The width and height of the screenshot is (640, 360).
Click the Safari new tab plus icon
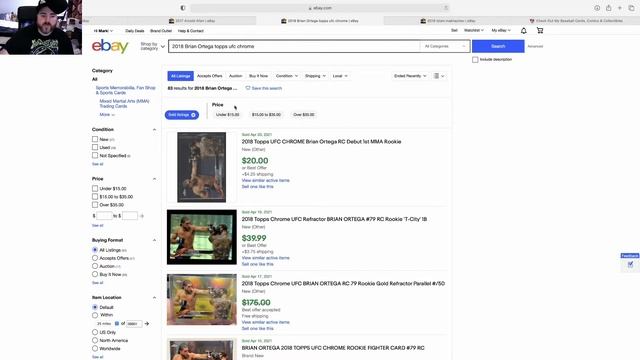[x=620, y=8]
